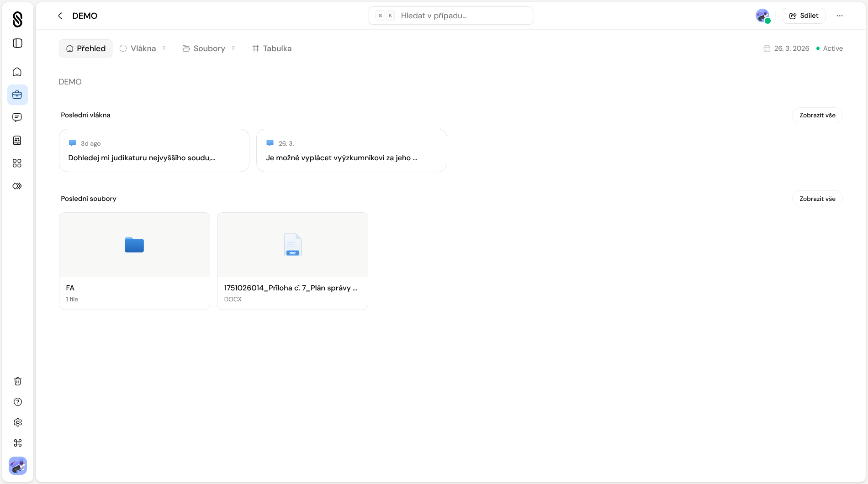Screen dimensions: 868x484
Task: Open the briefcase cases section in sidebar
Action: (17, 95)
